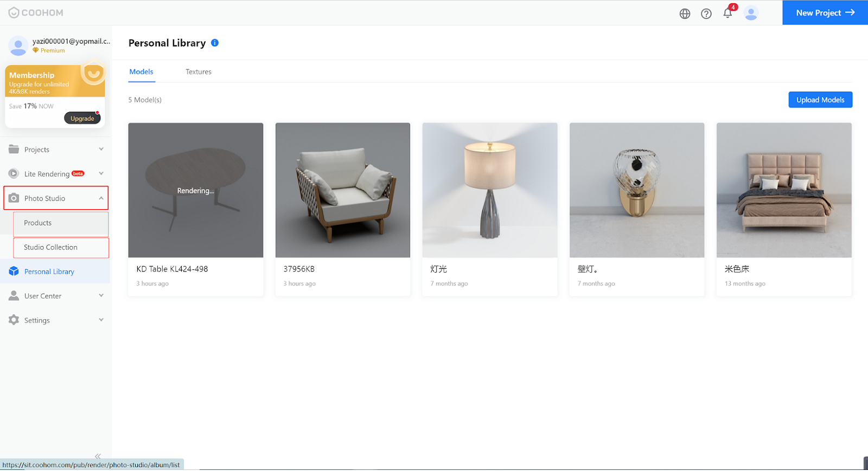Click the Membership upgrade banner
Viewport: 868px width, 471px height.
pos(55,81)
